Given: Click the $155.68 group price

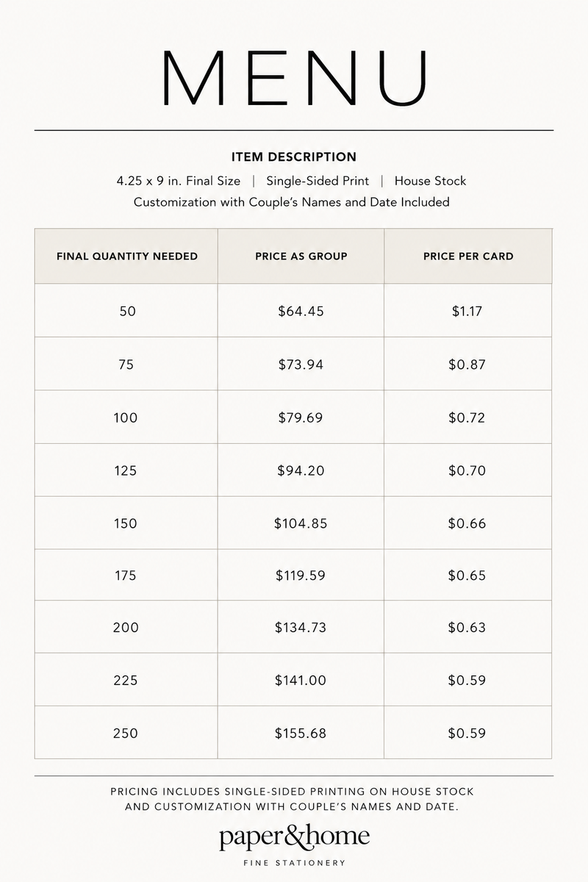Looking at the screenshot, I should (x=301, y=733).
